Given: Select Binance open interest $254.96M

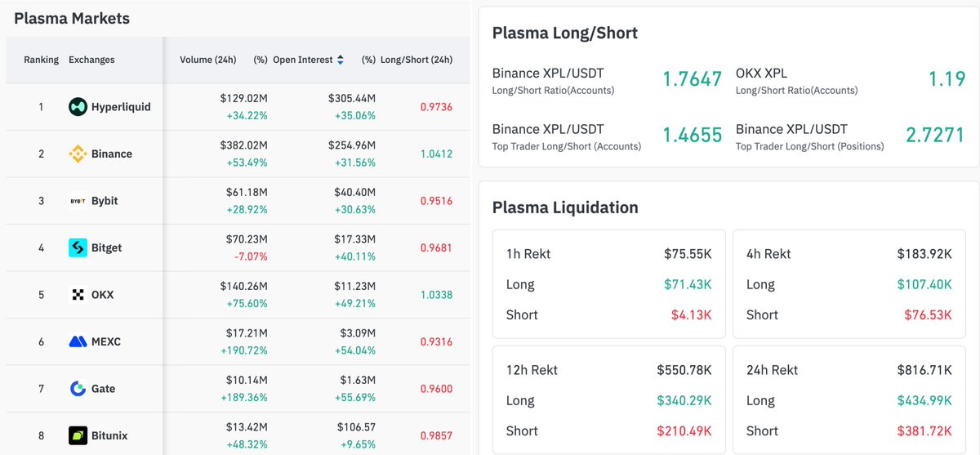Looking at the screenshot, I should (351, 145).
